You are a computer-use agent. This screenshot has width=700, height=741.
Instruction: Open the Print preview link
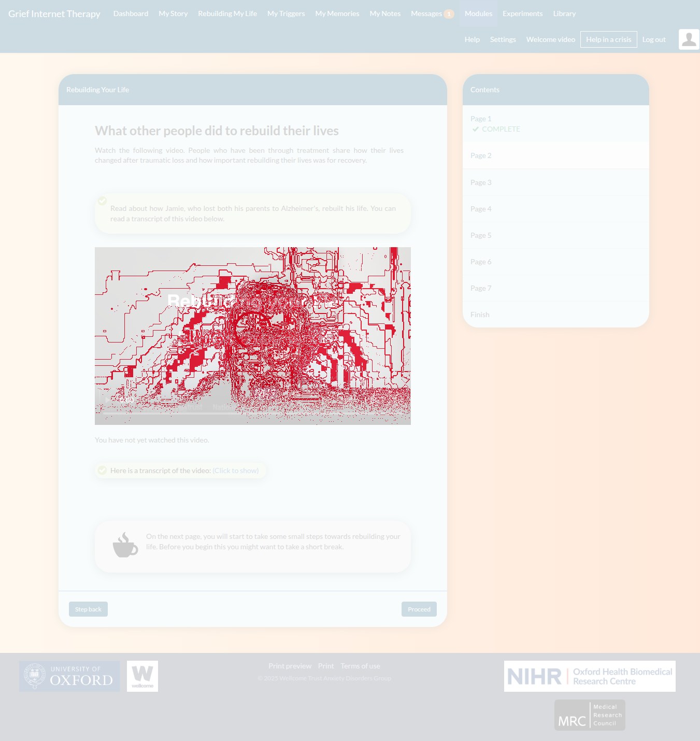point(290,666)
